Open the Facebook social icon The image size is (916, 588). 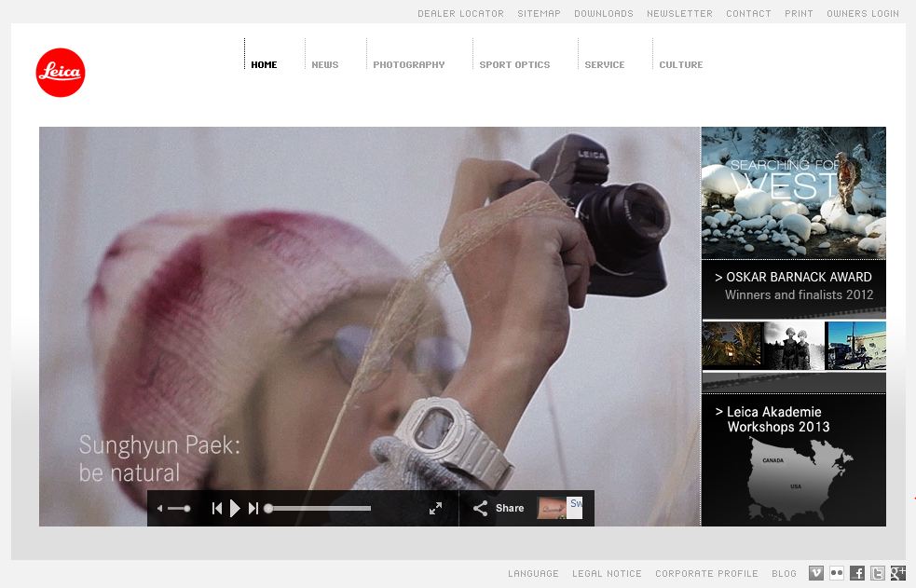coord(857,573)
